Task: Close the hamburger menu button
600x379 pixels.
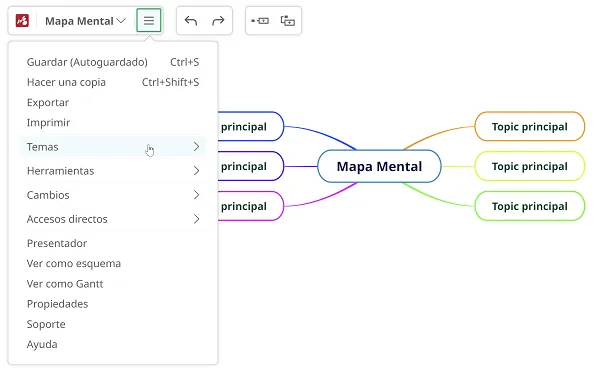Action: tap(149, 20)
